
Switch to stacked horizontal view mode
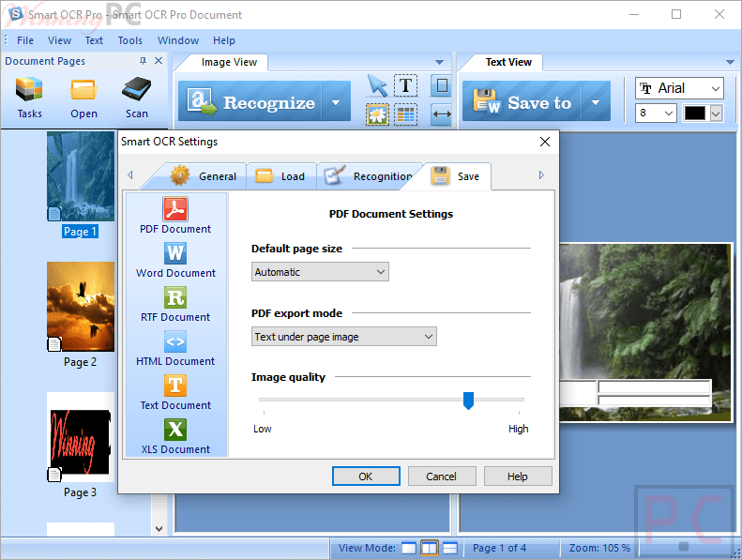coord(449,548)
